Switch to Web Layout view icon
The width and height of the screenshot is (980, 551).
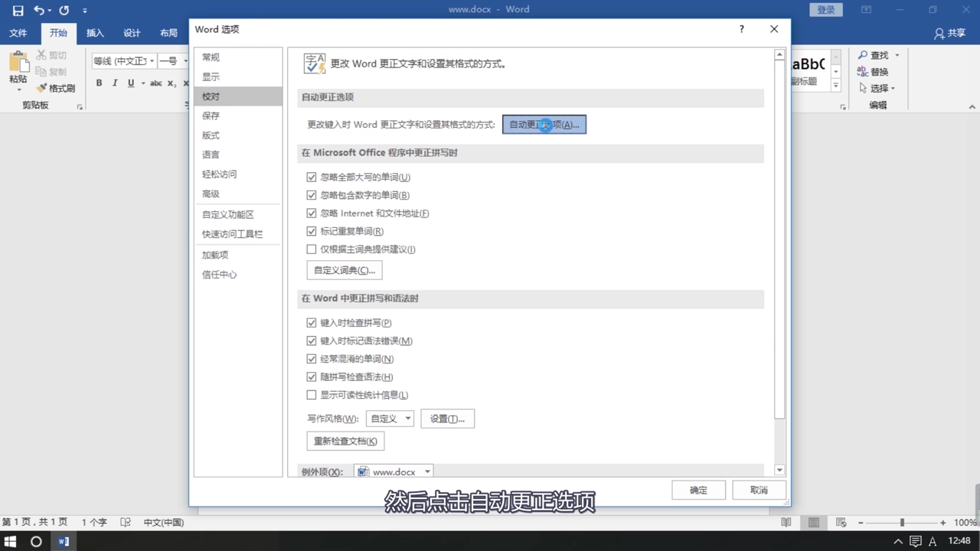tap(841, 523)
